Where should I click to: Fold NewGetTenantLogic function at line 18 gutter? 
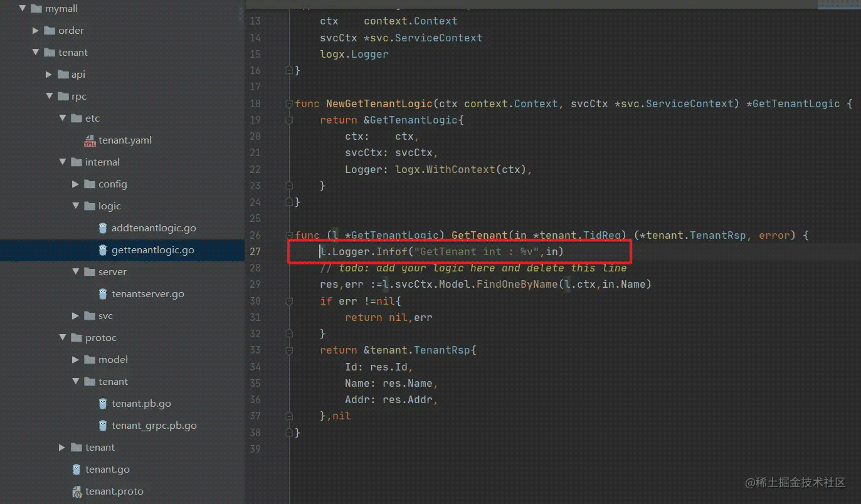tap(290, 103)
